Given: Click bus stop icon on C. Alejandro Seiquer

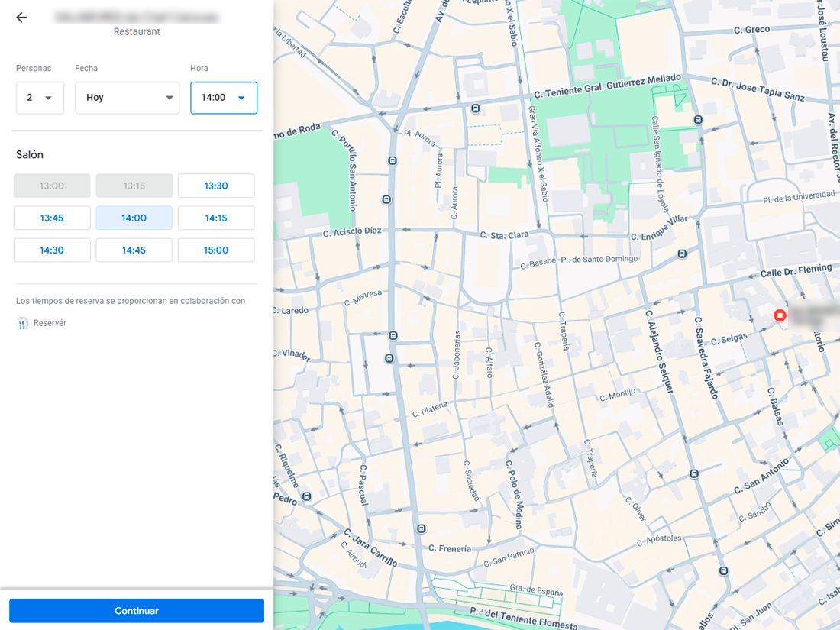Looking at the screenshot, I should pyautogui.click(x=694, y=474).
